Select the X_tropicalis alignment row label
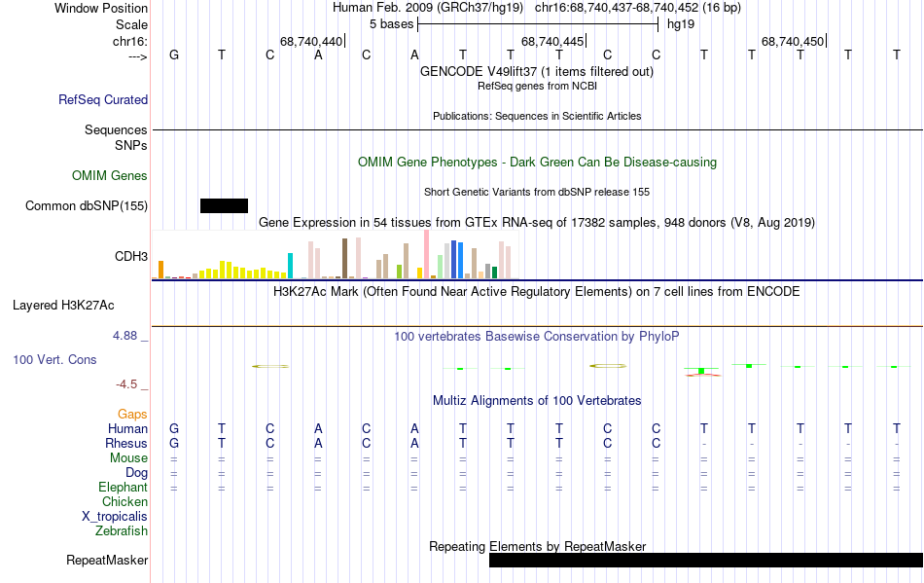 coord(115,517)
